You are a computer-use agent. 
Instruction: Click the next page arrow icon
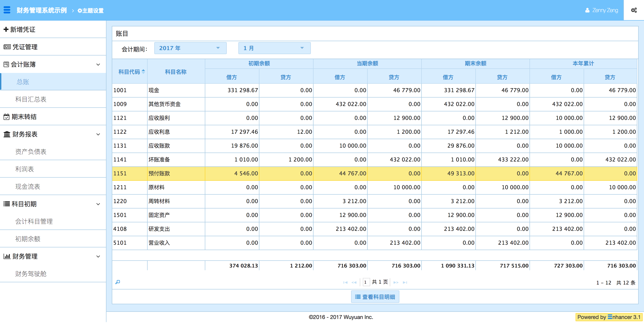coord(396,283)
